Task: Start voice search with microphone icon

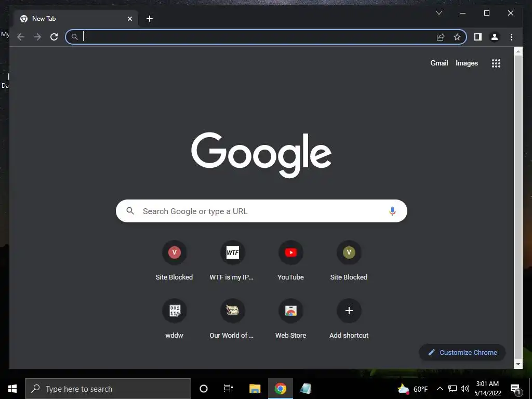Action: point(392,211)
